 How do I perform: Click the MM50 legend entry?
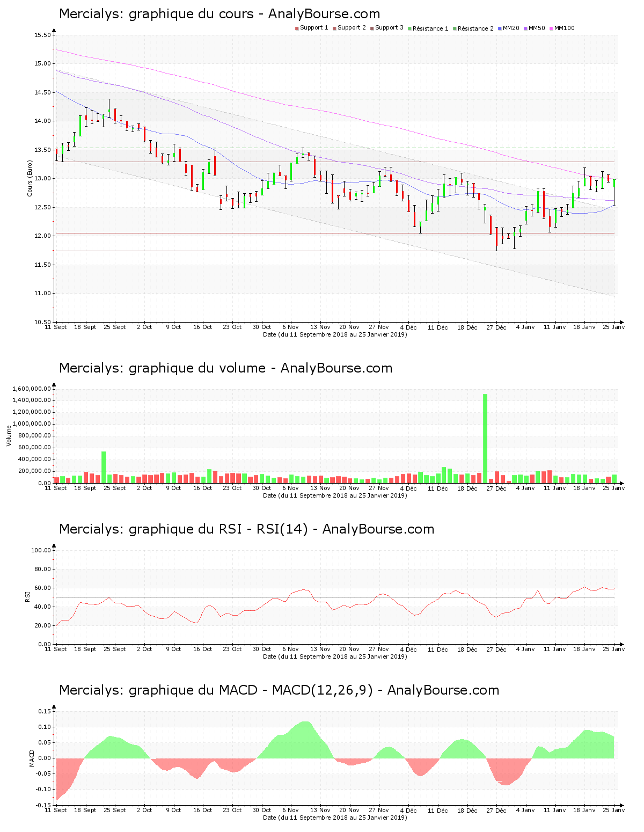pos(534,28)
